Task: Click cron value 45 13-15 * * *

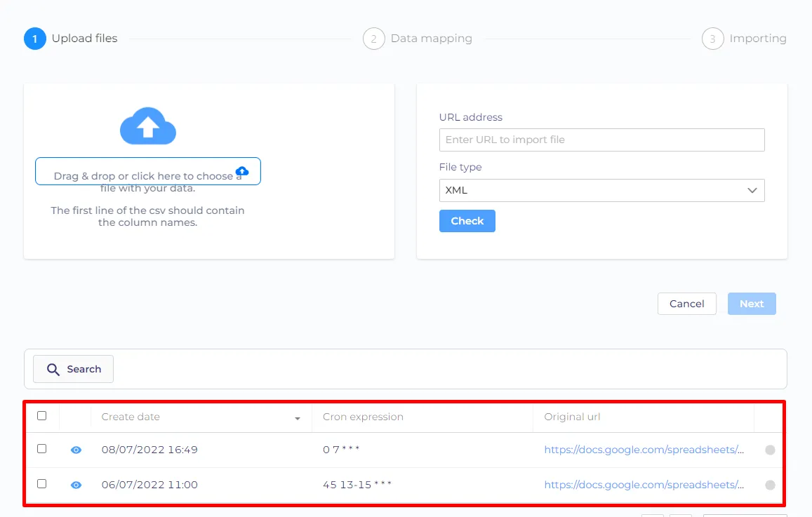Action: click(x=357, y=485)
